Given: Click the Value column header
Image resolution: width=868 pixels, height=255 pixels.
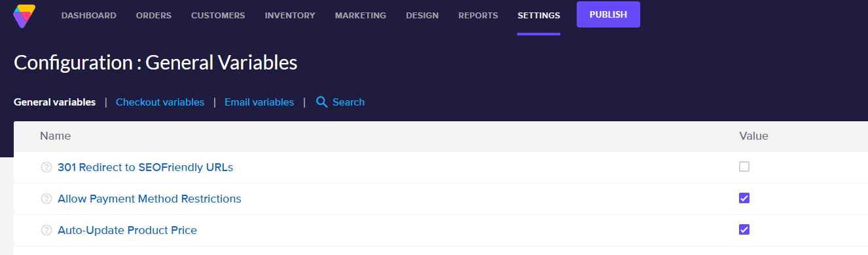Looking at the screenshot, I should (753, 136).
